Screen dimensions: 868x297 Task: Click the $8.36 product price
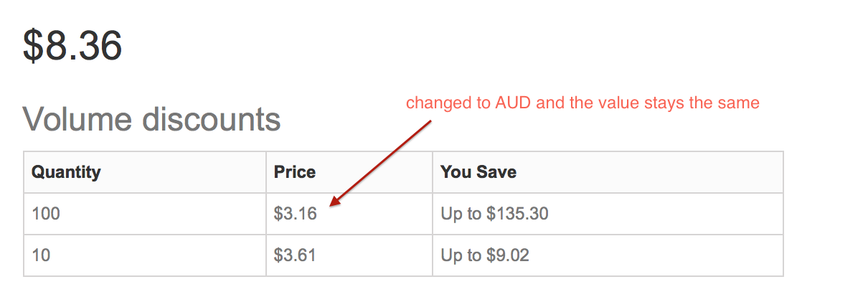pyautogui.click(x=72, y=46)
